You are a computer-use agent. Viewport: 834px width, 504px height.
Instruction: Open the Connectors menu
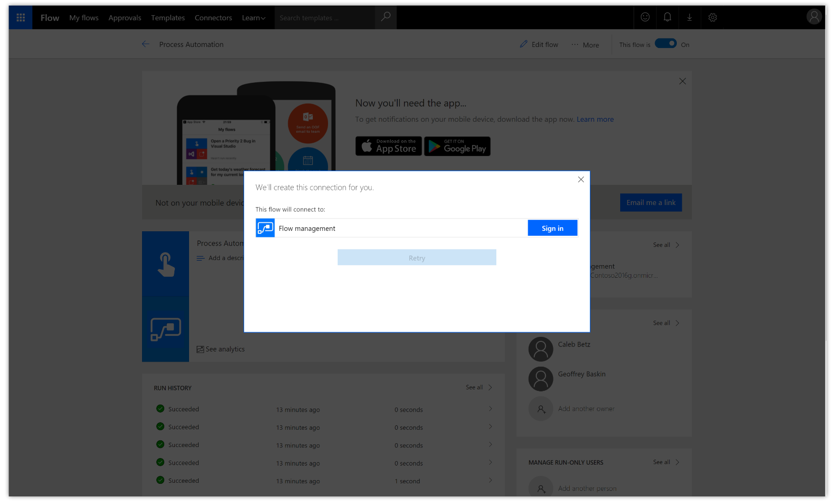pyautogui.click(x=213, y=18)
